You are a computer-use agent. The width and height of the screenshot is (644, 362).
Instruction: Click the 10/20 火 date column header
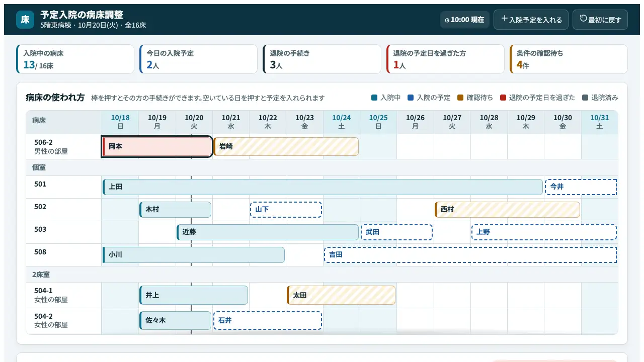pos(194,122)
